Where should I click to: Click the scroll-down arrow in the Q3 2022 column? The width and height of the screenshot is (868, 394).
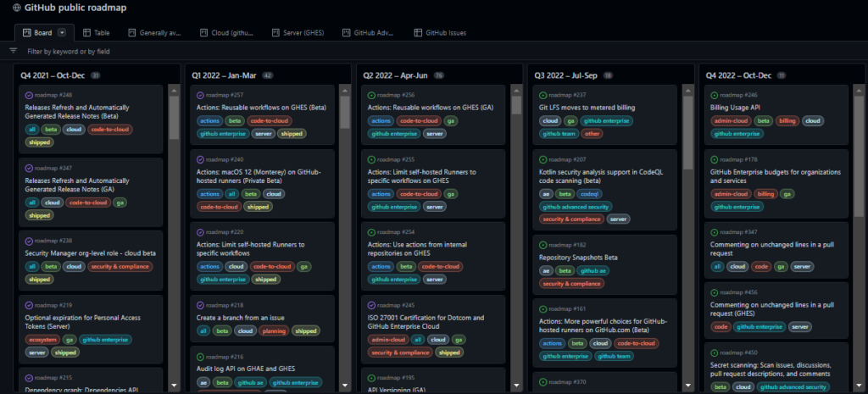click(688, 386)
